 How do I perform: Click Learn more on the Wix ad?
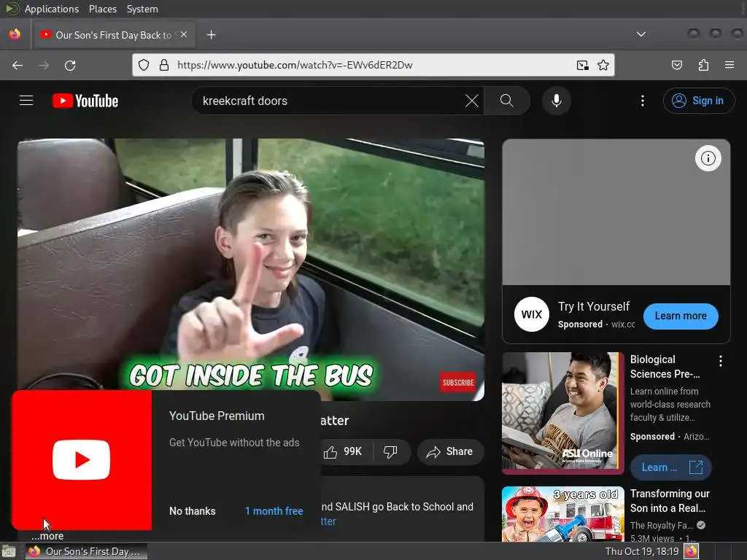click(681, 316)
